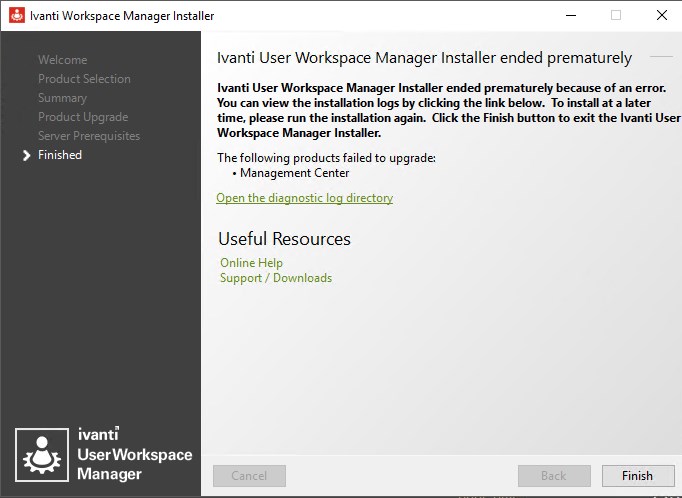
Task: Click the Useful Resources heading
Action: point(284,239)
